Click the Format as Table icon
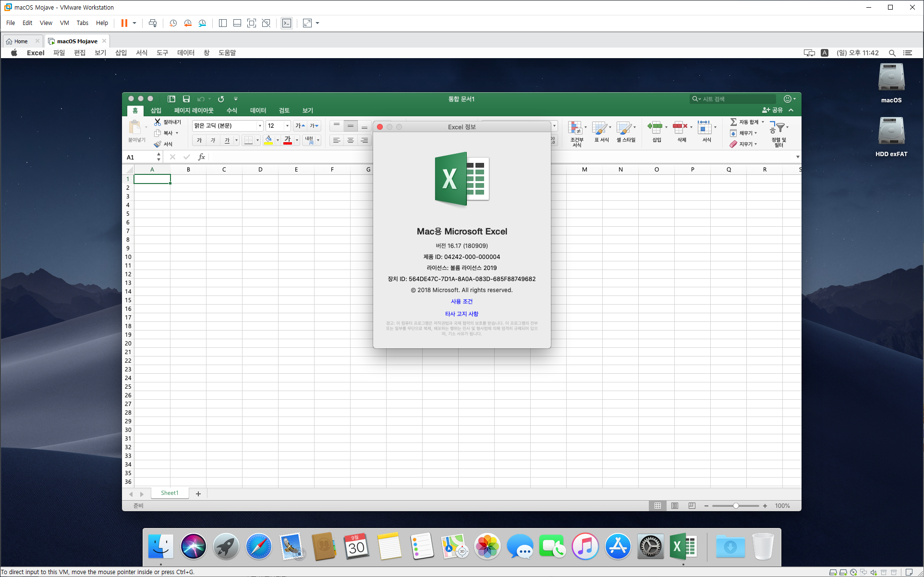Viewport: 924px width, 577px height. [599, 128]
